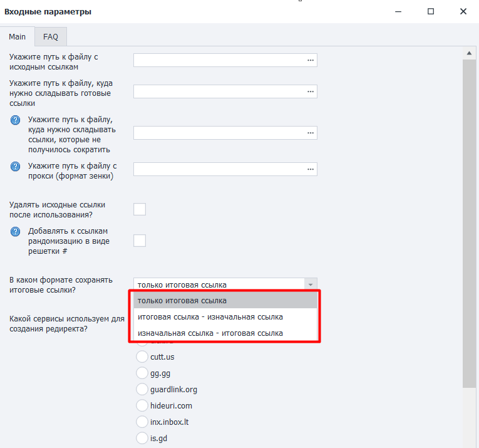479x448 pixels.
Task: Select hideuri.com redirect service
Action: (142, 405)
